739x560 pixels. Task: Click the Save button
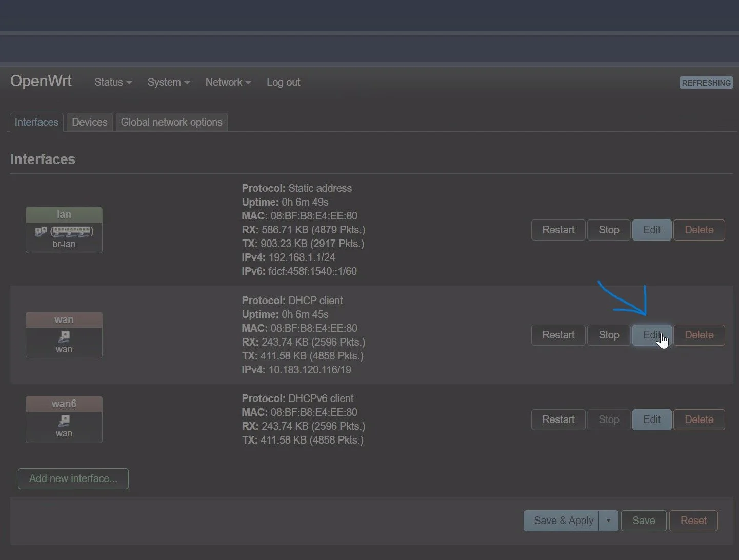pyautogui.click(x=644, y=521)
